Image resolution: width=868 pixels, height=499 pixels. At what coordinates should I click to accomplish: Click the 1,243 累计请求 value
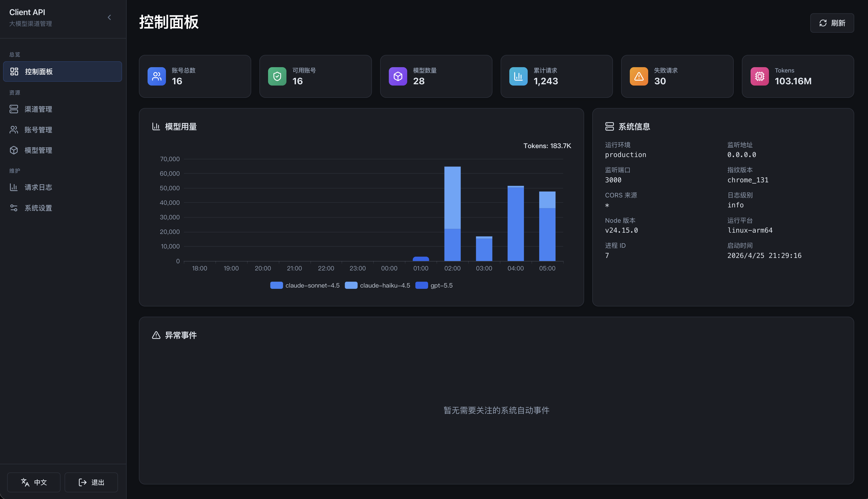[546, 81]
